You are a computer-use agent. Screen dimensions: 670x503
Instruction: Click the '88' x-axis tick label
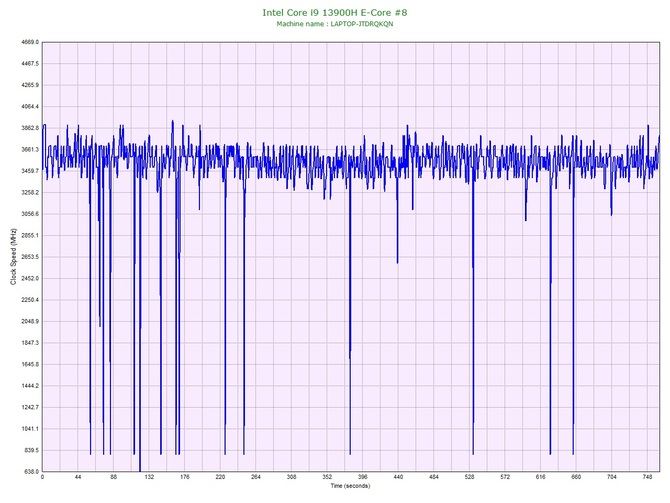[x=113, y=477]
